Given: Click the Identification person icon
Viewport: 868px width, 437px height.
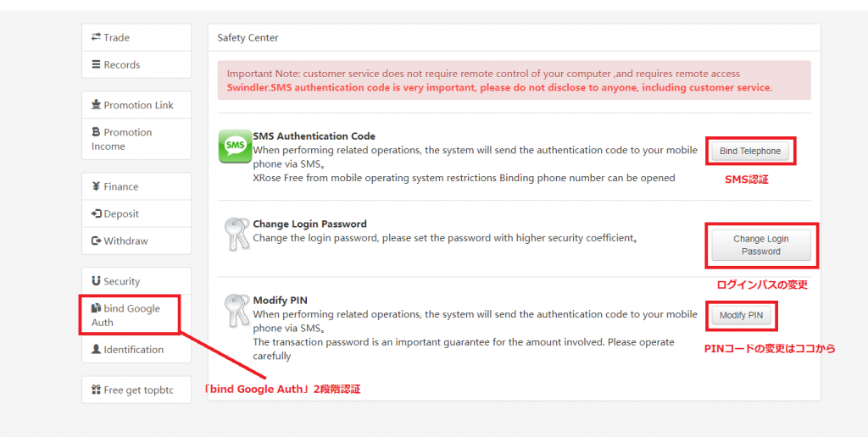Looking at the screenshot, I should 96,349.
